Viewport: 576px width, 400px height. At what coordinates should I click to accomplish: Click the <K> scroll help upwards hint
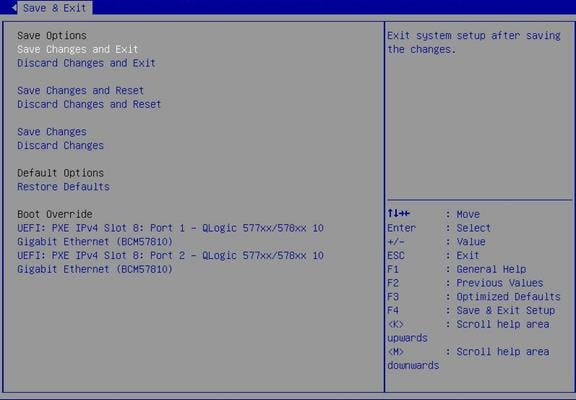tap(468, 331)
